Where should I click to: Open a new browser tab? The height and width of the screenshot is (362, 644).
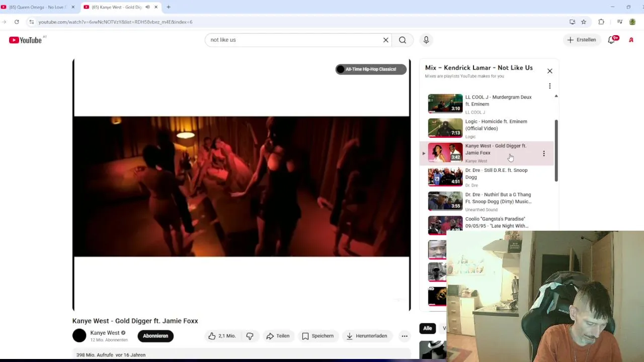(x=169, y=7)
